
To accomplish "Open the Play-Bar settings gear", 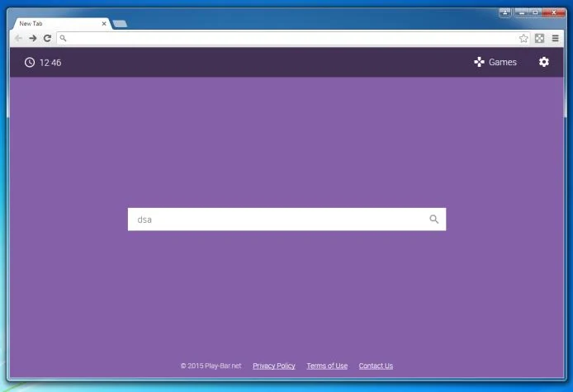I will coord(544,62).
